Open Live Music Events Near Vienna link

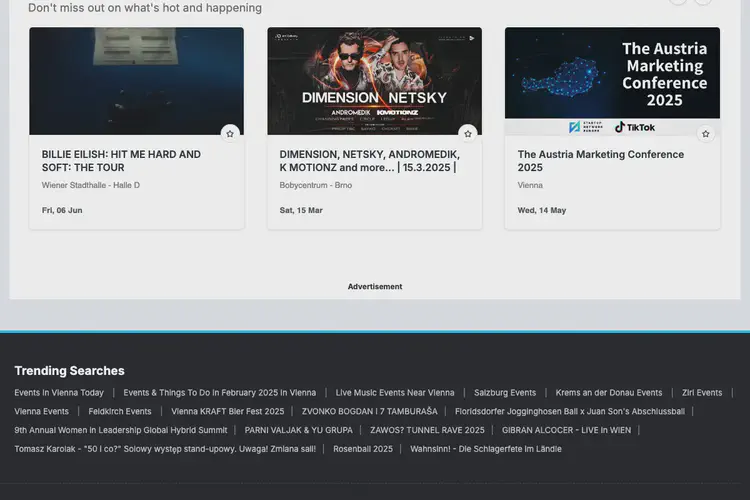(x=395, y=393)
